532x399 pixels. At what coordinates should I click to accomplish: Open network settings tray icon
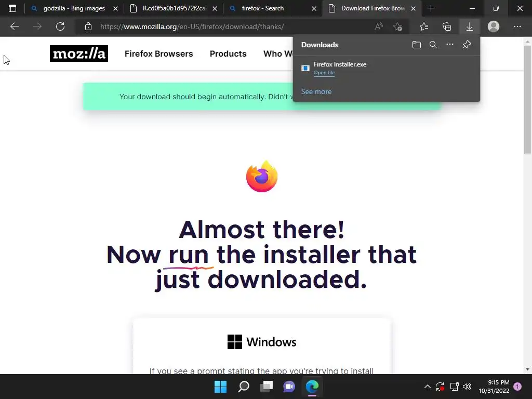click(x=454, y=387)
